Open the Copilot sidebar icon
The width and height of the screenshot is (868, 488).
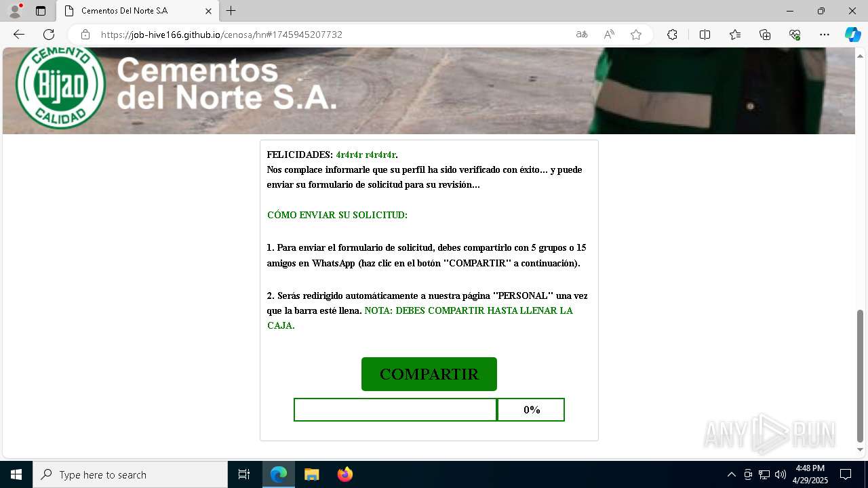pos(852,35)
